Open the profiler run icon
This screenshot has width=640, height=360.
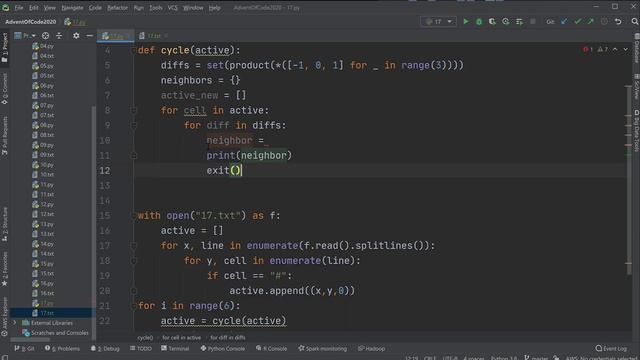[506, 22]
